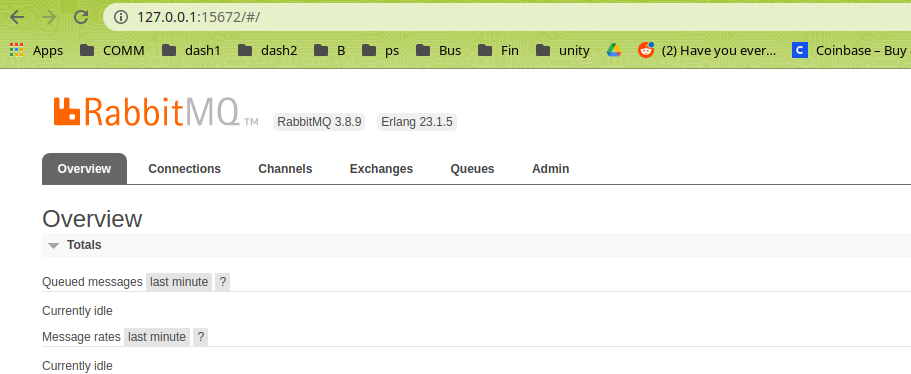Open the Reddit bookmark
Image resolution: width=911 pixels, height=374 pixels.
pyautogui.click(x=706, y=51)
